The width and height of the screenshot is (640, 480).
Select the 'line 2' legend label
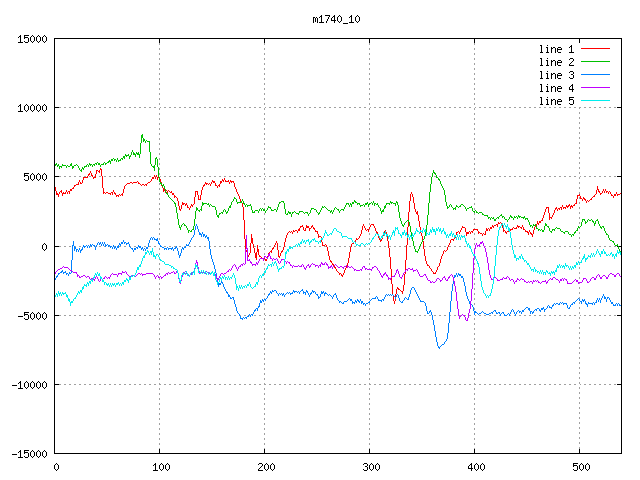(x=557, y=62)
